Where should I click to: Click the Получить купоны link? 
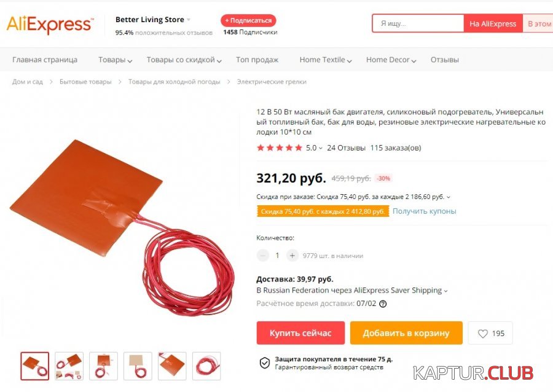pyautogui.click(x=424, y=211)
